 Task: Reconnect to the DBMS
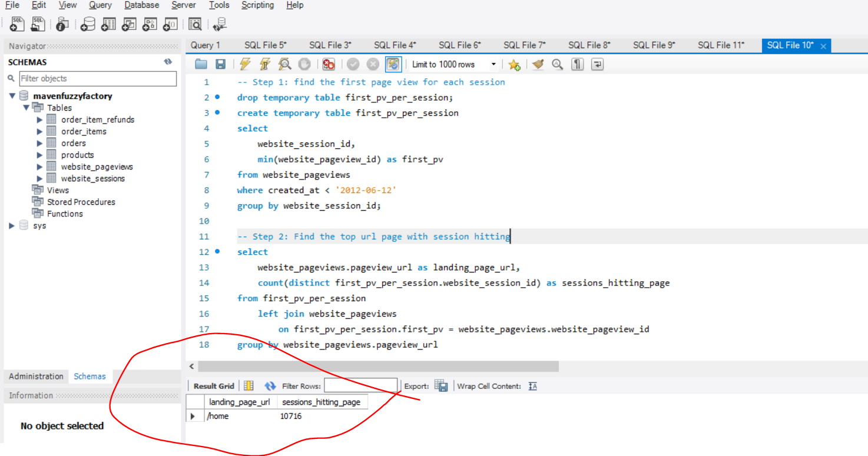pos(220,24)
